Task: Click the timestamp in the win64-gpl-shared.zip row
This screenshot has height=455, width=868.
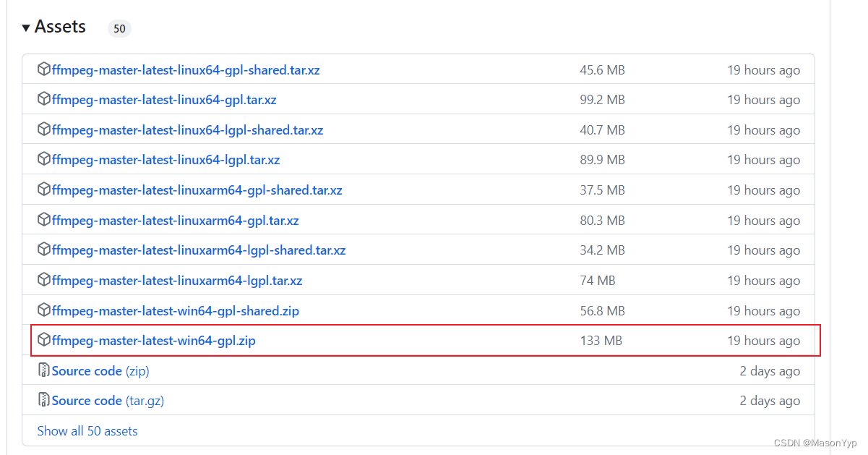Action: [x=764, y=311]
